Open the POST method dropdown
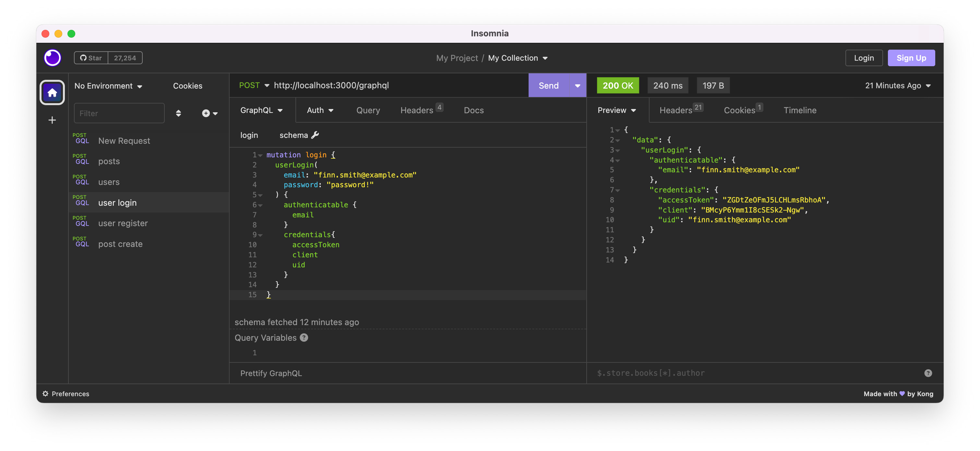This screenshot has height=451, width=980. coord(254,85)
